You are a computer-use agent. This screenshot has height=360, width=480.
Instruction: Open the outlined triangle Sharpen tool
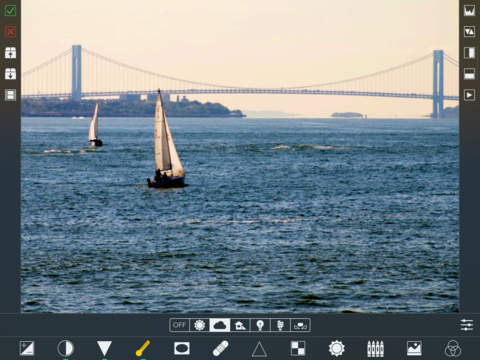coord(259,350)
